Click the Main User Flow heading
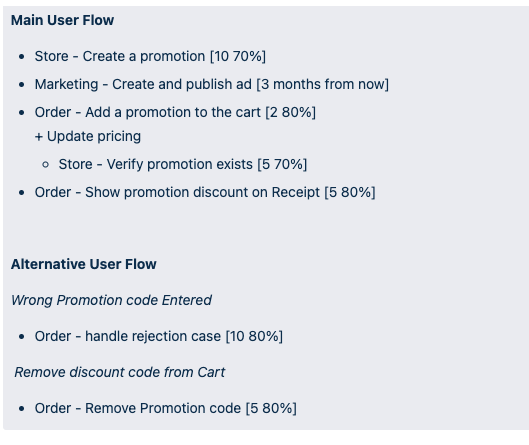 (62, 20)
